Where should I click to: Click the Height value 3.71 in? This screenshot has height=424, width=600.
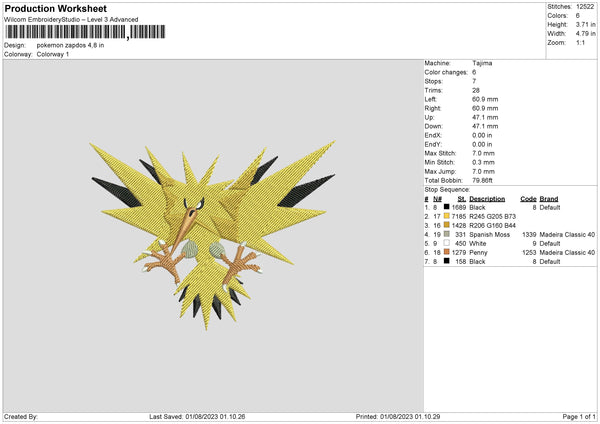tap(585, 24)
